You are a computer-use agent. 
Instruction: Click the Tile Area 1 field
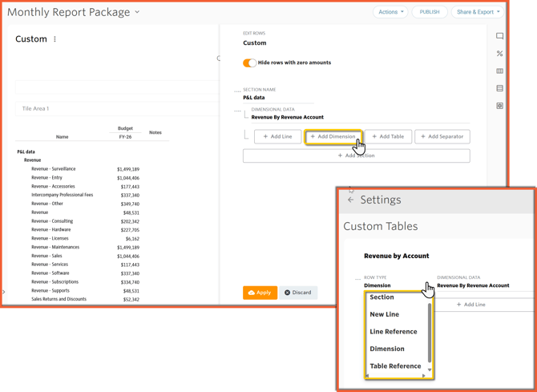click(x=112, y=108)
